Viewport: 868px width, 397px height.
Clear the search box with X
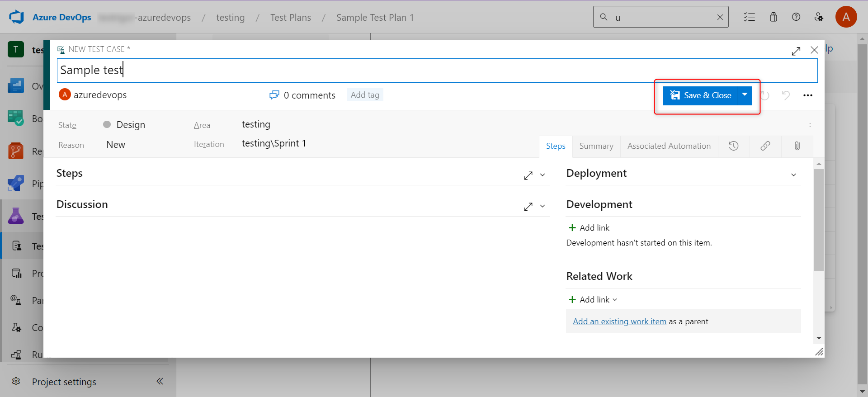(720, 17)
